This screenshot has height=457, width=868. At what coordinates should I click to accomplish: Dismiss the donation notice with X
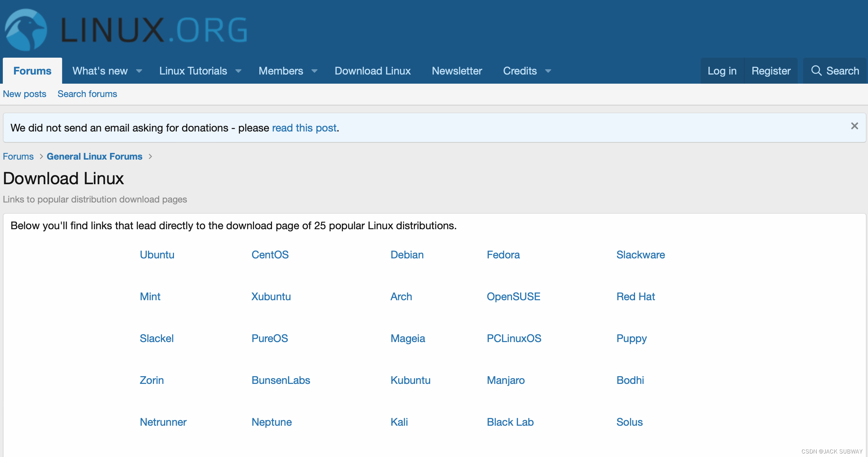[854, 126]
